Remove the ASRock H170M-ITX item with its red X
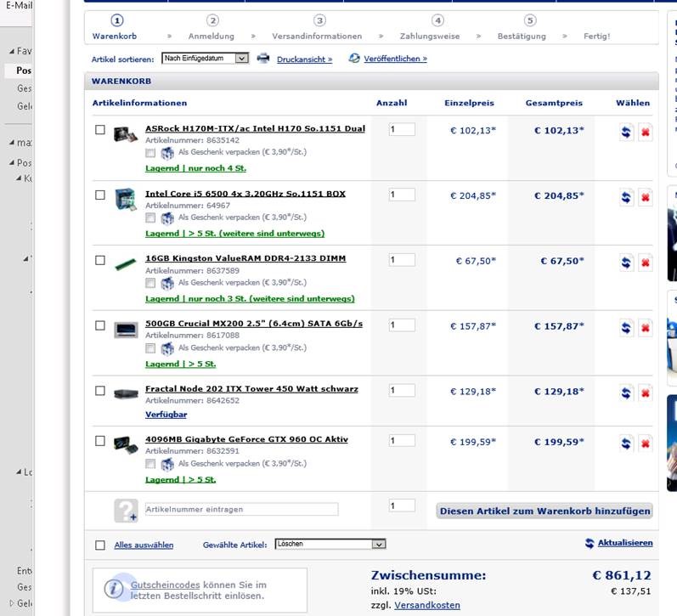 pos(645,132)
